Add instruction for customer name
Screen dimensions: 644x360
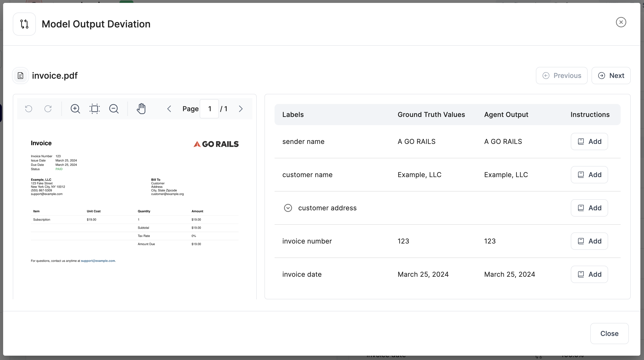click(589, 175)
